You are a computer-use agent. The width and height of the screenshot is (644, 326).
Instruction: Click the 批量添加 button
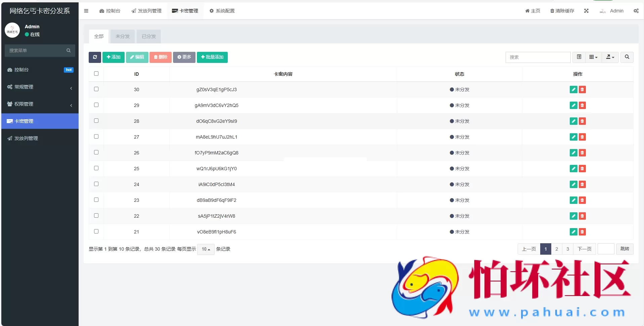(x=212, y=57)
